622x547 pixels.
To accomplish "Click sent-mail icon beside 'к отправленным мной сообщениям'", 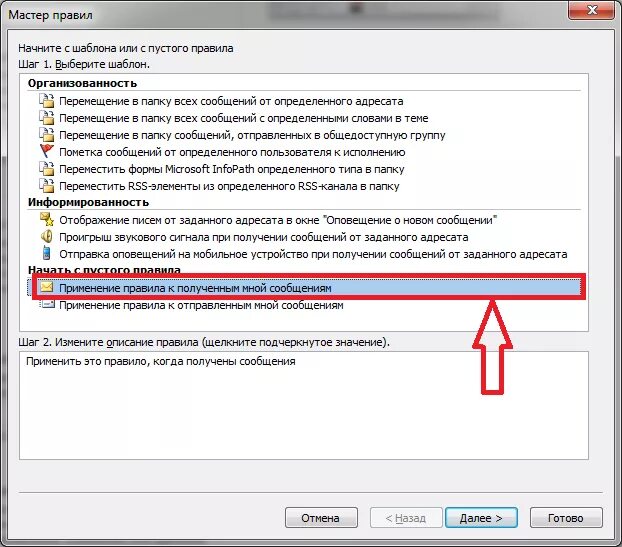I will pos(47,304).
